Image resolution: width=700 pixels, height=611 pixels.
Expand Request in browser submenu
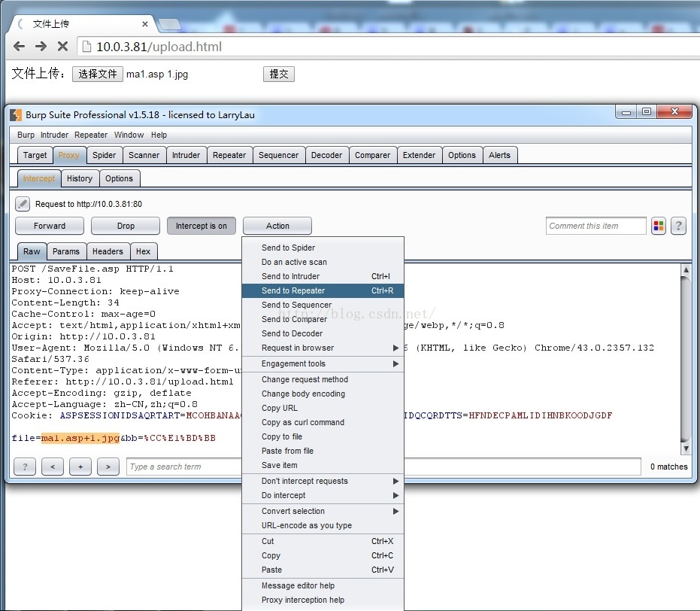(323, 348)
